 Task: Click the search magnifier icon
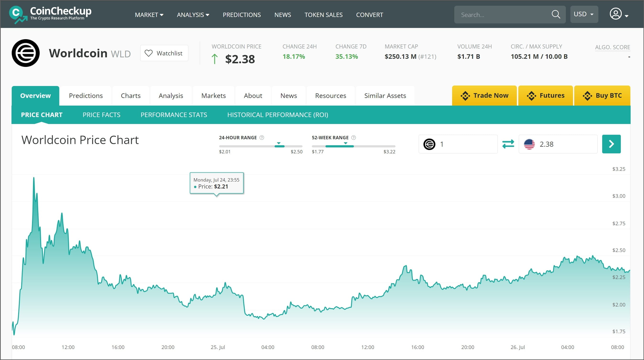pos(556,15)
